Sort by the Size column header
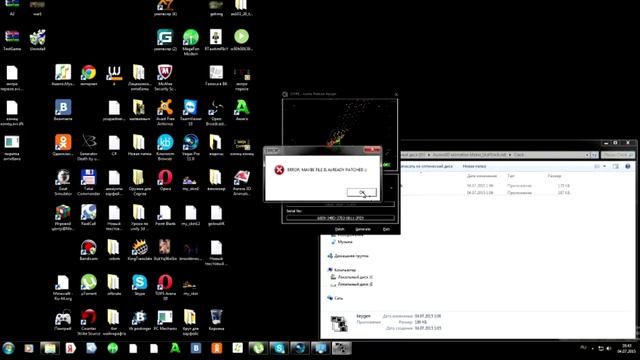This screenshot has width=640, height=360. tap(554, 176)
